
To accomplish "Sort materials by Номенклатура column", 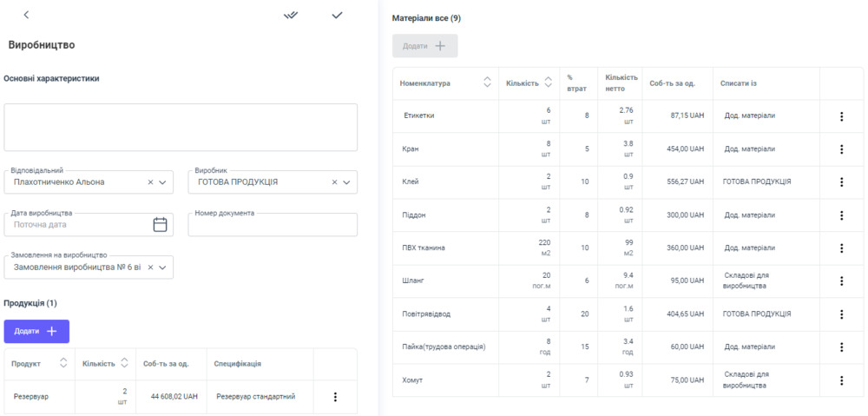I will [487, 83].
